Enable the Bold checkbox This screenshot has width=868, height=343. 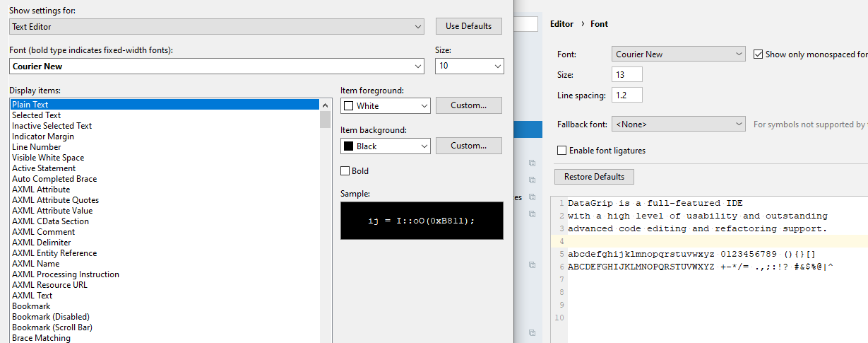345,170
